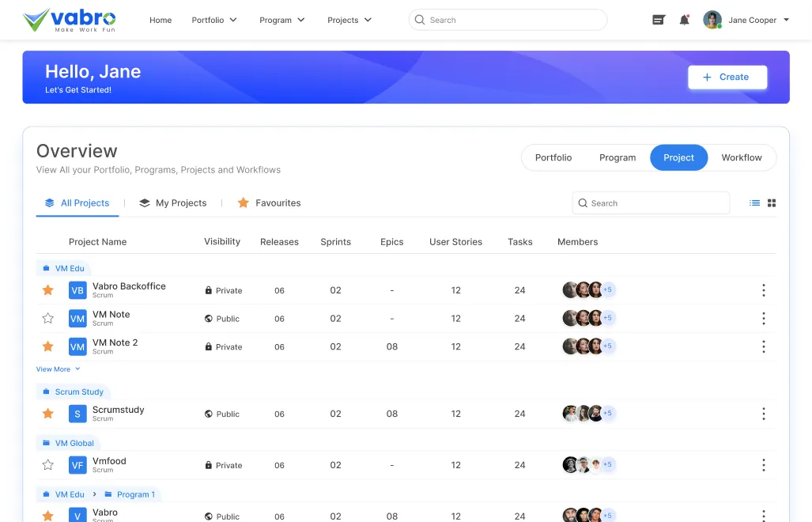Screen dimensions: 812x522
Task: Open three-dot menu for Vmfood row
Action: (763, 465)
